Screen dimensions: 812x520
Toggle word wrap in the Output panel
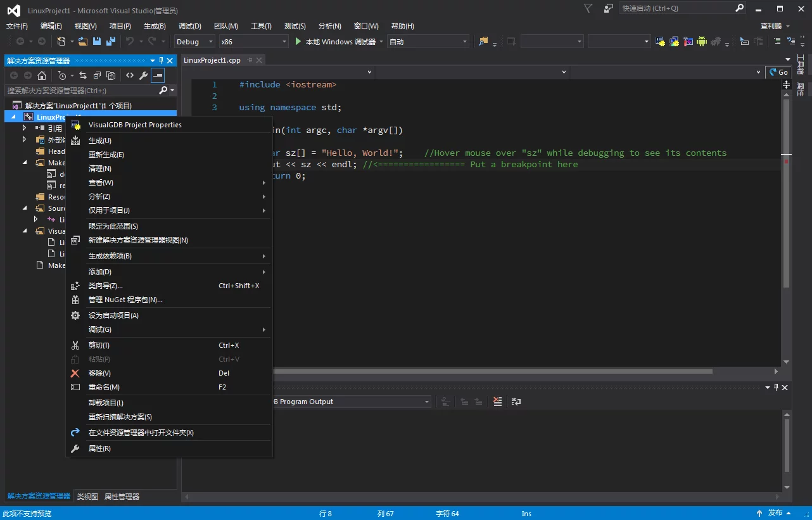[516, 402]
